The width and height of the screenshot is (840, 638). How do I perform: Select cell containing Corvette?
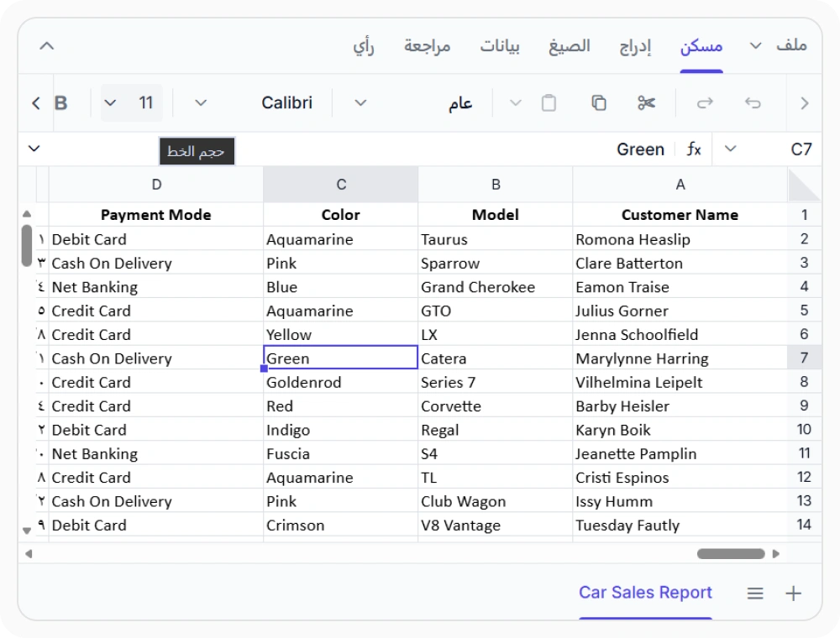point(496,405)
